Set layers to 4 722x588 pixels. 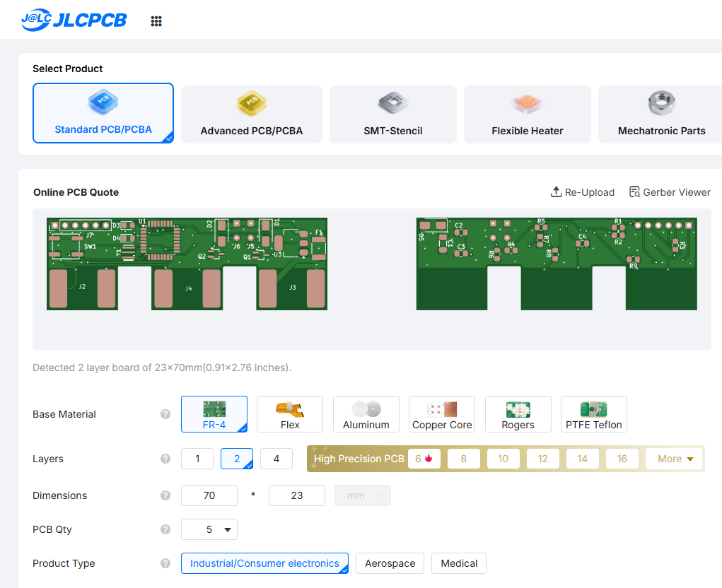click(x=276, y=459)
